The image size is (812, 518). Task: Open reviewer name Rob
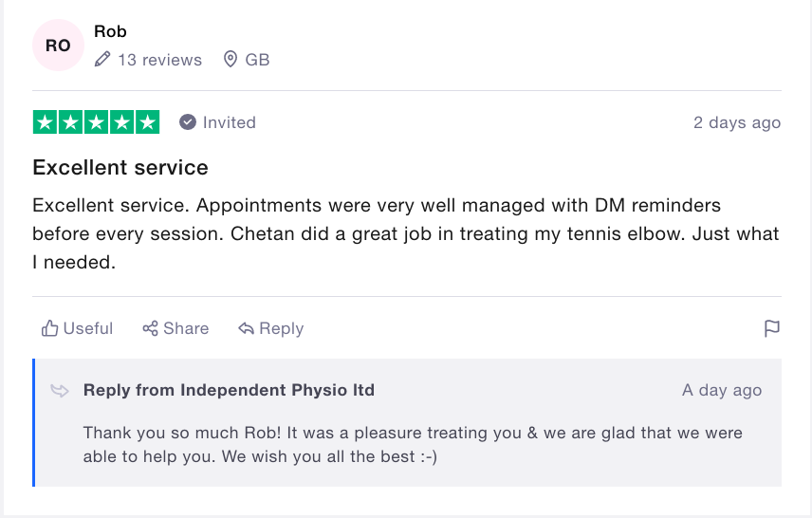[x=110, y=31]
